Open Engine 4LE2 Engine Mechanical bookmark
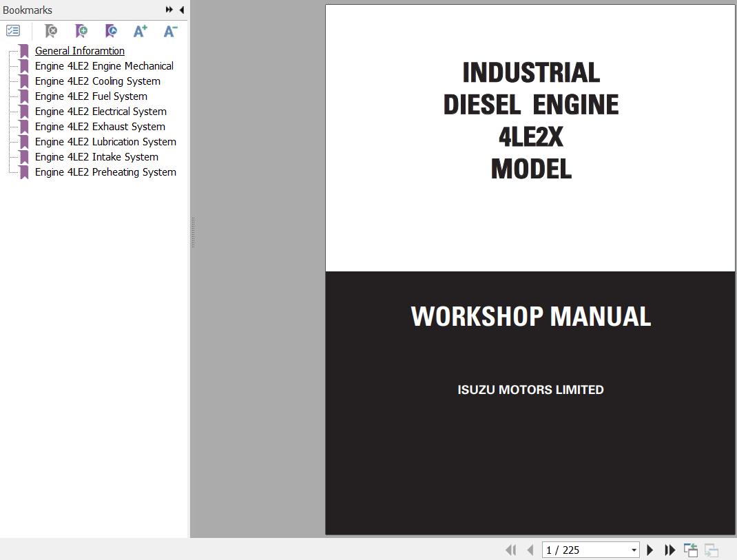 coord(104,66)
